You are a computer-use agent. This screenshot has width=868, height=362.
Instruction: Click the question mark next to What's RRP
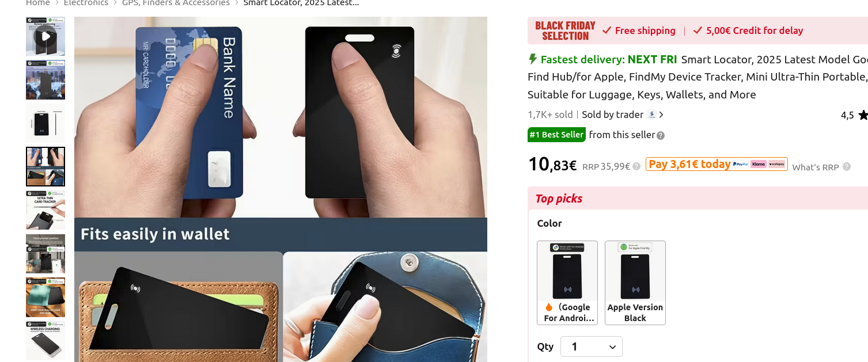pos(847,166)
